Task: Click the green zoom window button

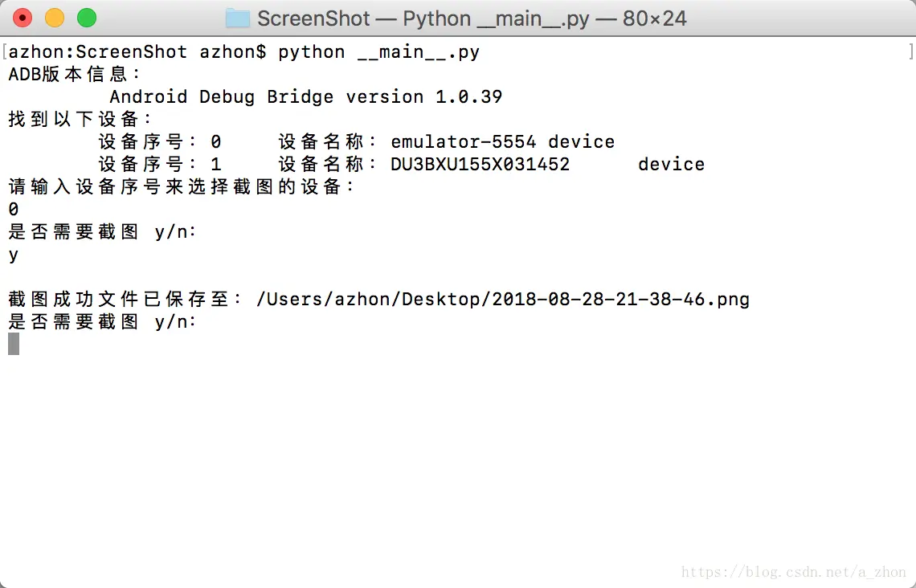Action: [x=86, y=18]
